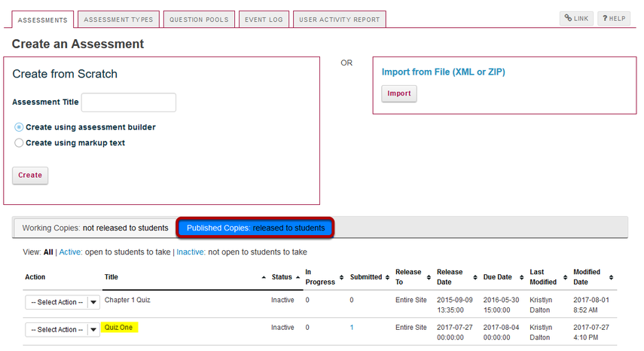Sort by Release Date column arrows

(x=475, y=277)
